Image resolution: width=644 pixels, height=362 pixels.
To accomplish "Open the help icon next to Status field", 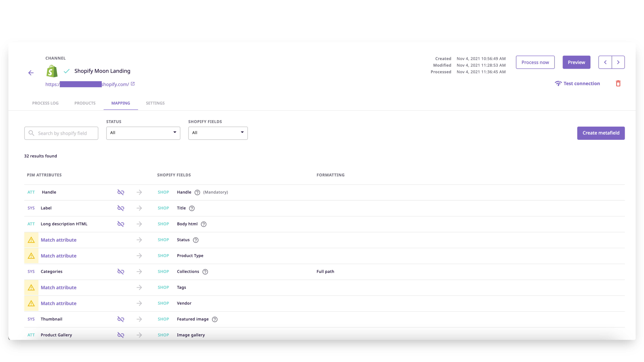I will [196, 240].
